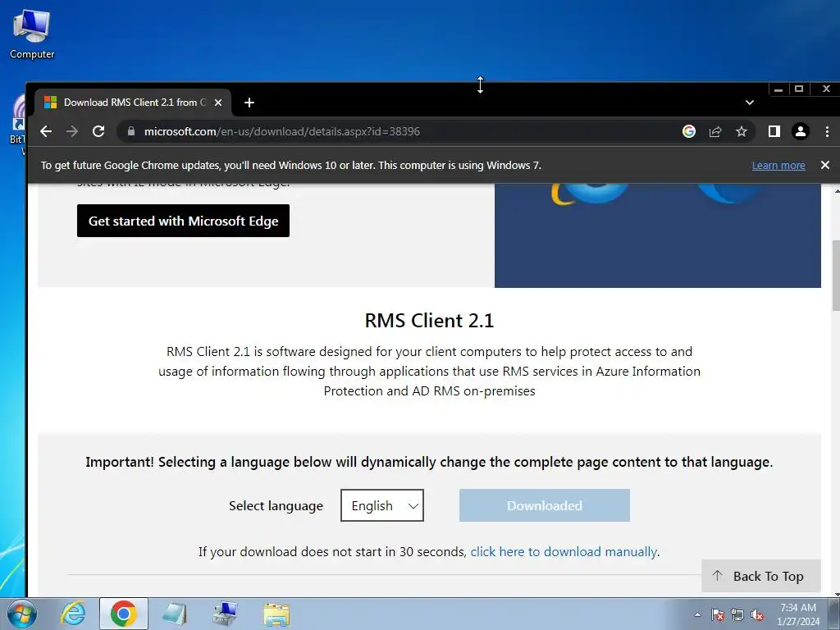Reload the page in Chrome

(x=98, y=131)
